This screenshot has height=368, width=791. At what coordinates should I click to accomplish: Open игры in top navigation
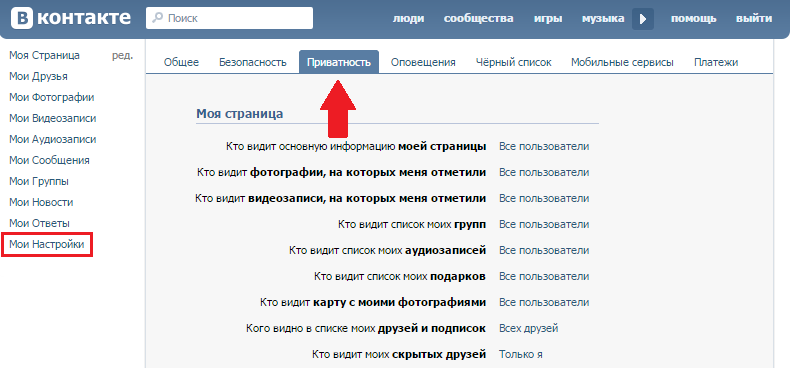click(x=548, y=19)
